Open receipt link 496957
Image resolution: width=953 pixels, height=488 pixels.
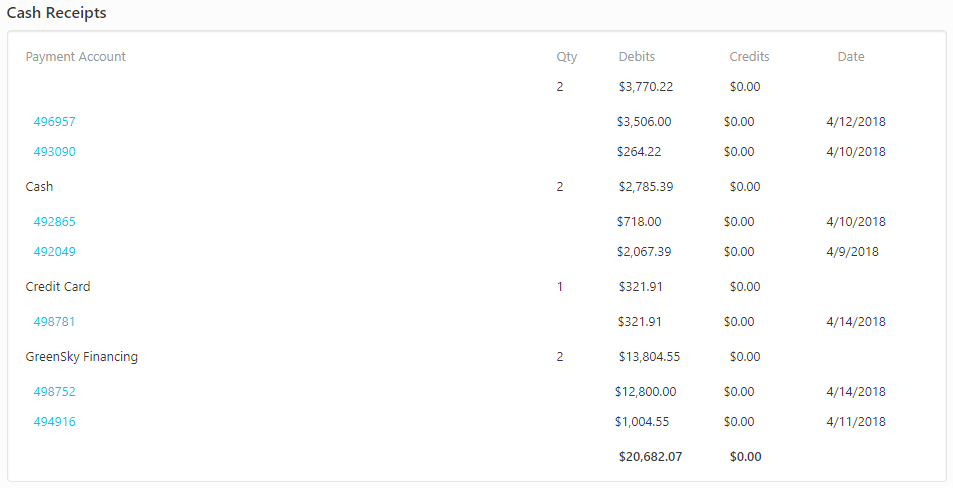pyautogui.click(x=54, y=122)
